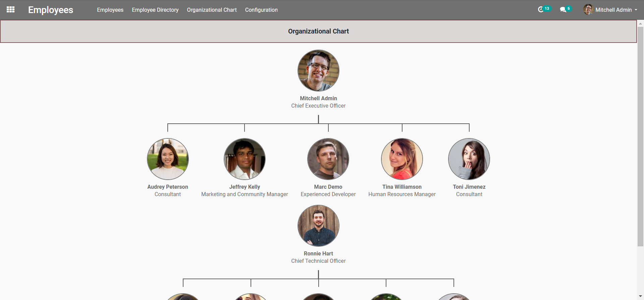Open the Employee Directory menu

pos(155,10)
